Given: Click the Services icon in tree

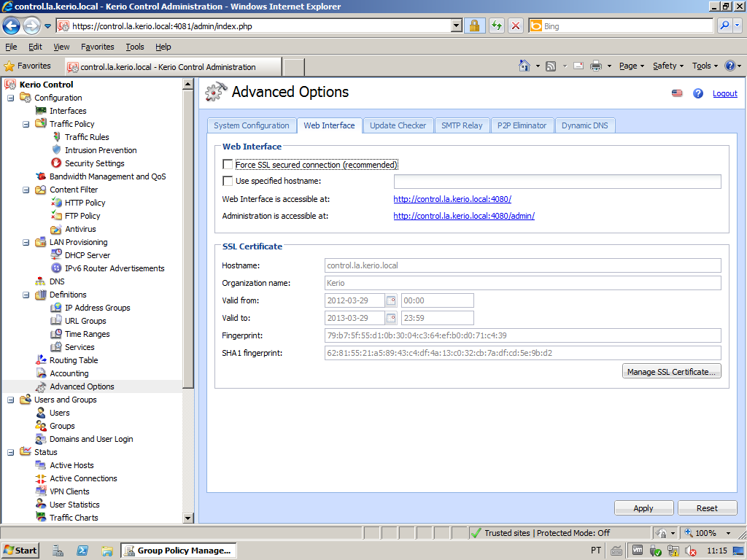Looking at the screenshot, I should [x=56, y=347].
